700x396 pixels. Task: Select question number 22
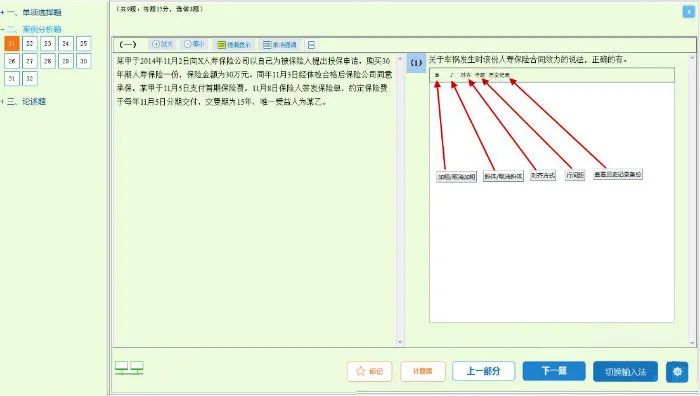tap(29, 43)
